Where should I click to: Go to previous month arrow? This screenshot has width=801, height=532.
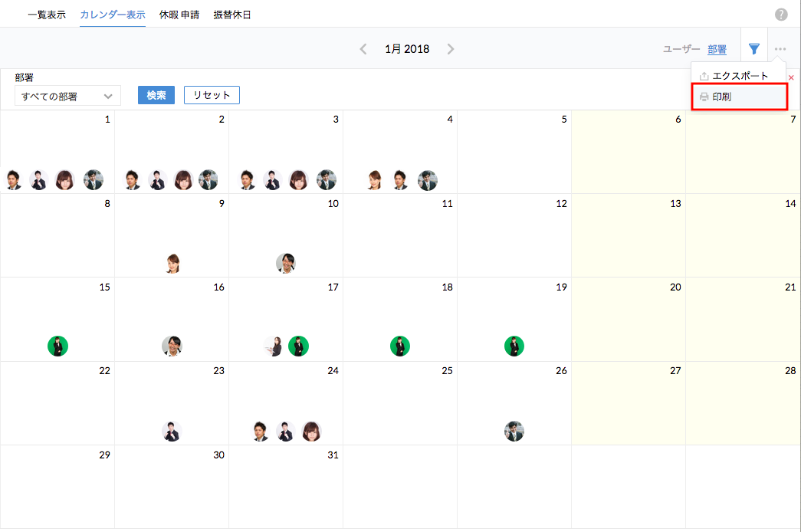click(x=363, y=49)
